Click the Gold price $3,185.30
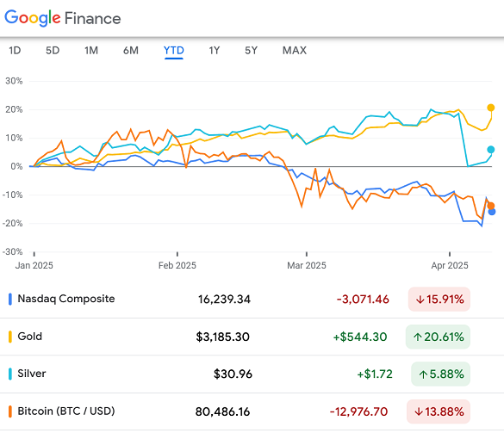The image size is (504, 433). click(x=223, y=337)
